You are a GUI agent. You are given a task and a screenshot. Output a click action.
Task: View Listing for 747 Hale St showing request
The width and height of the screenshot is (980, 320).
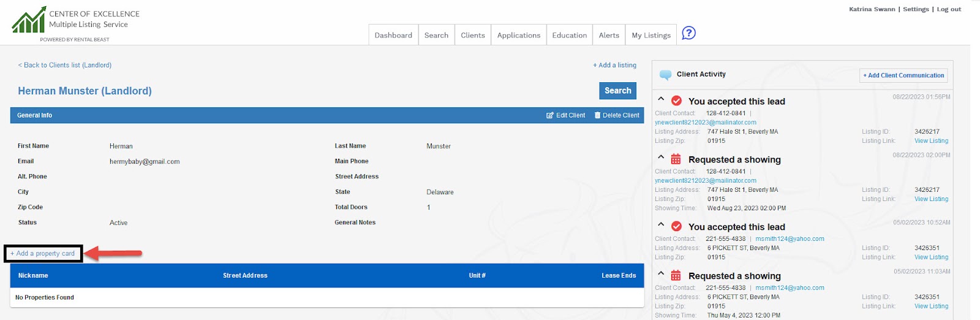tap(931, 199)
